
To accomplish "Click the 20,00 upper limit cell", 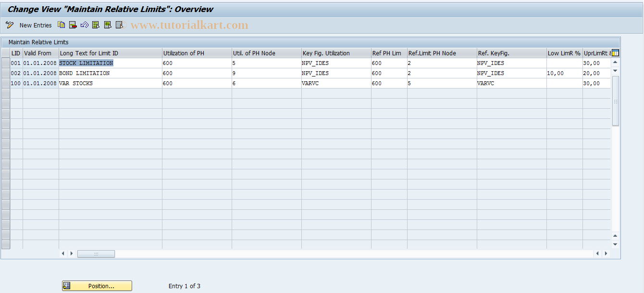I will 597,73.
